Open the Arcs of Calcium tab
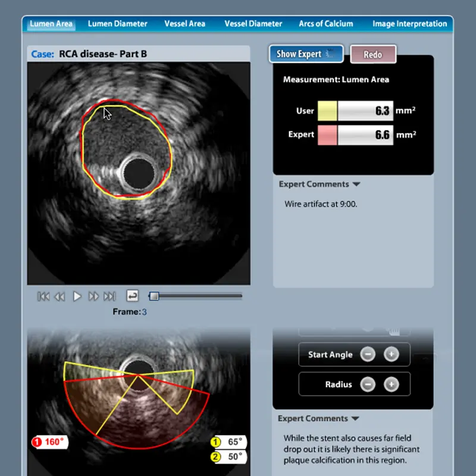This screenshot has height=476, width=476. click(326, 24)
